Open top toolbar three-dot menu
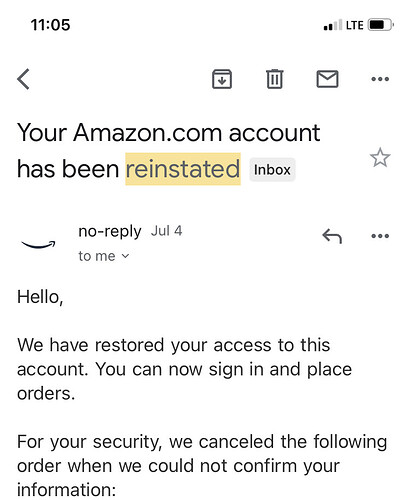 click(x=380, y=79)
